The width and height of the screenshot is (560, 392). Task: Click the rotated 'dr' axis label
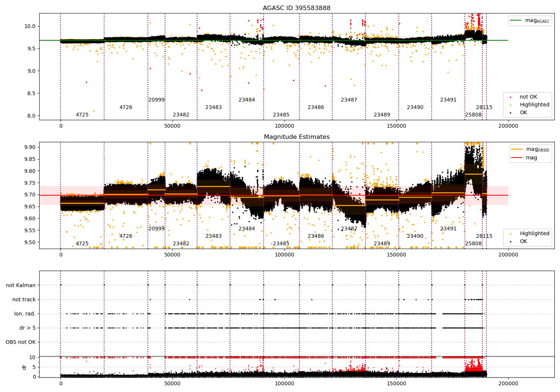(24, 367)
